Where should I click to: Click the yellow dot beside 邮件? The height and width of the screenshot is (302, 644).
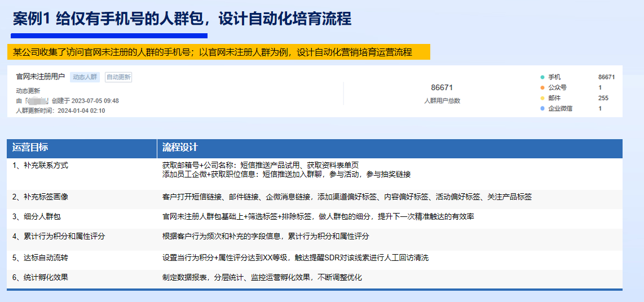coord(542,98)
